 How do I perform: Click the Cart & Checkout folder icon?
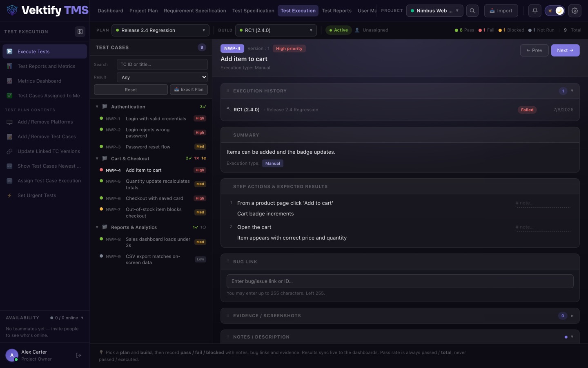pos(105,159)
